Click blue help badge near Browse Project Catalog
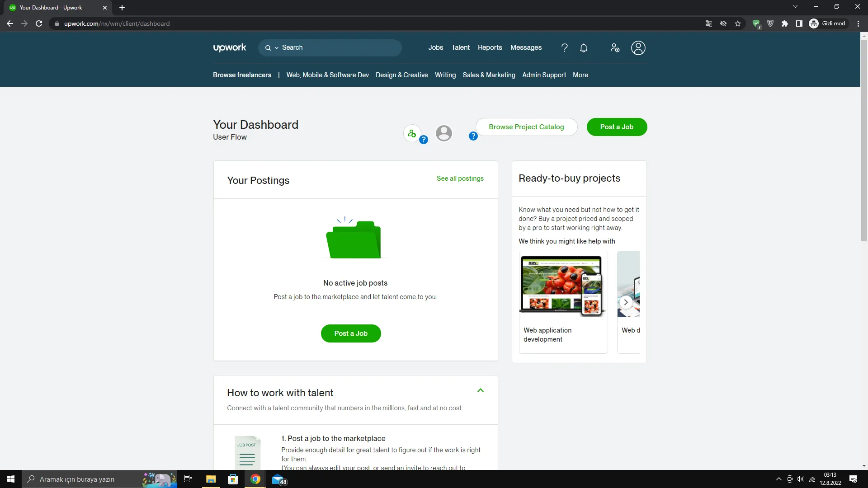This screenshot has height=488, width=868. pyautogui.click(x=473, y=136)
